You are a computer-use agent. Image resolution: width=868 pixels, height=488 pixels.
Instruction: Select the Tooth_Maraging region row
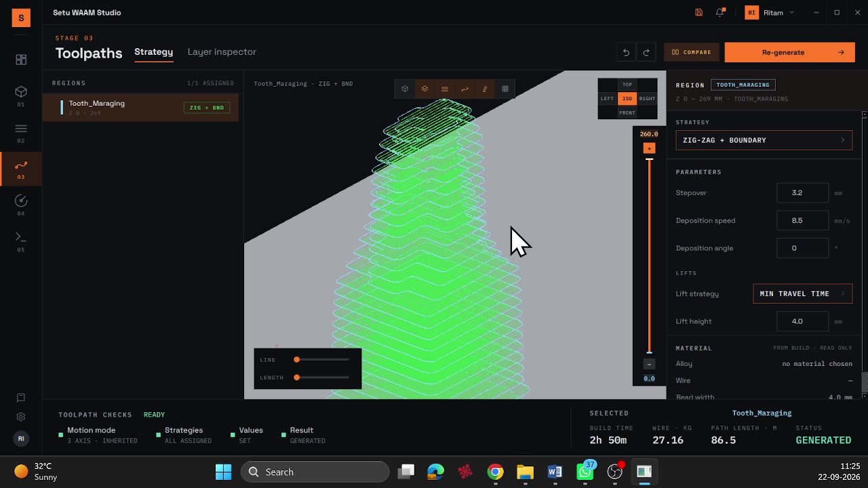click(141, 108)
